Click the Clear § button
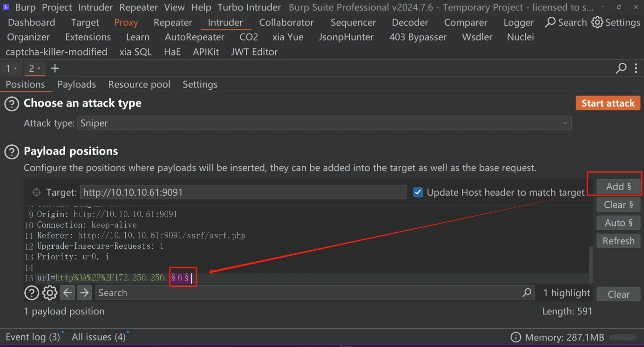644x347 pixels. coord(618,205)
